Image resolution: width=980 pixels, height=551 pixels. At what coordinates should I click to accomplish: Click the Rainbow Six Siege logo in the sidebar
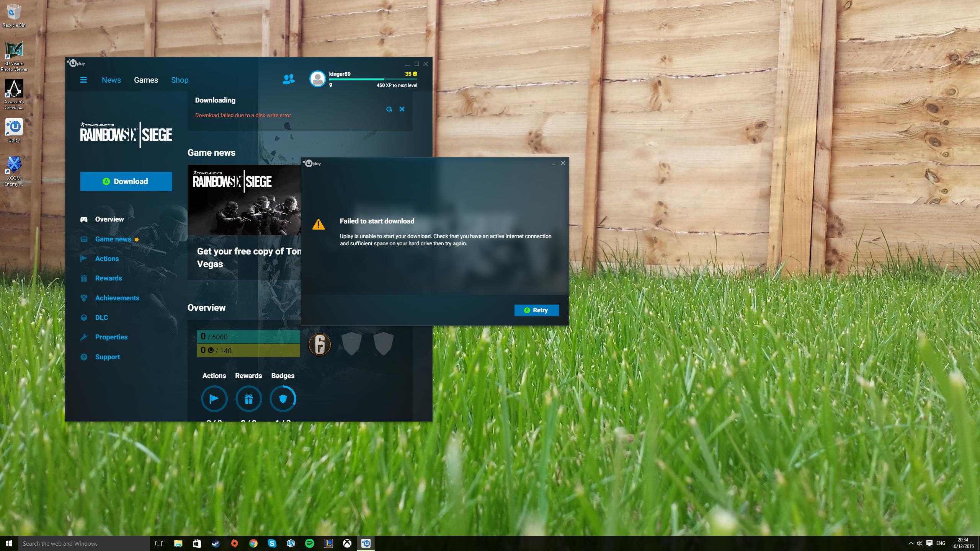(126, 134)
